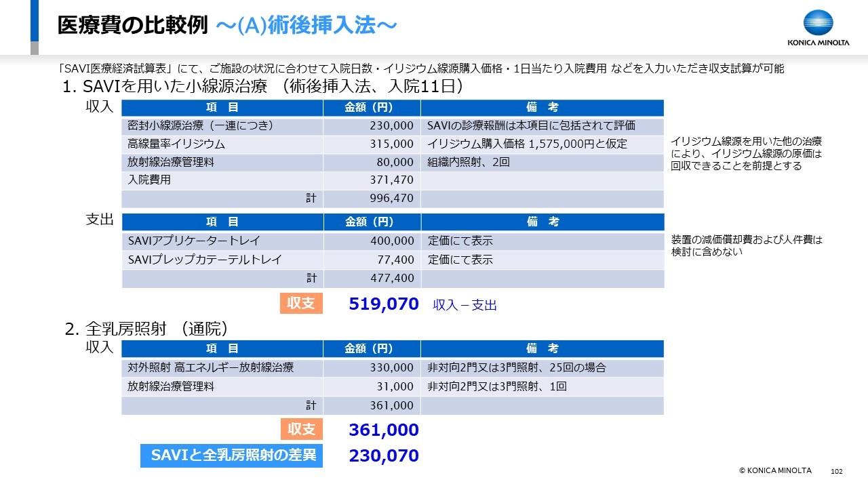
Task: Click the 定価にて表示 note for SAVIプレップカテーテルトレイ
Action: pos(460,260)
